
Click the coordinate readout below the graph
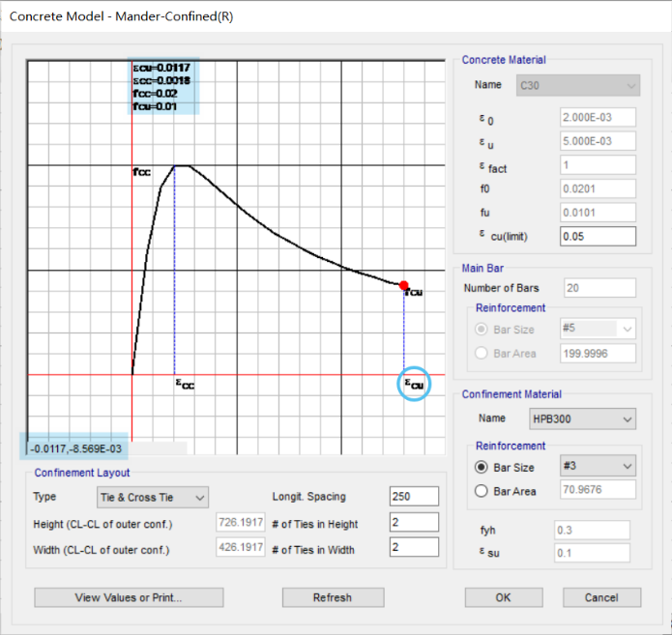[x=76, y=448]
